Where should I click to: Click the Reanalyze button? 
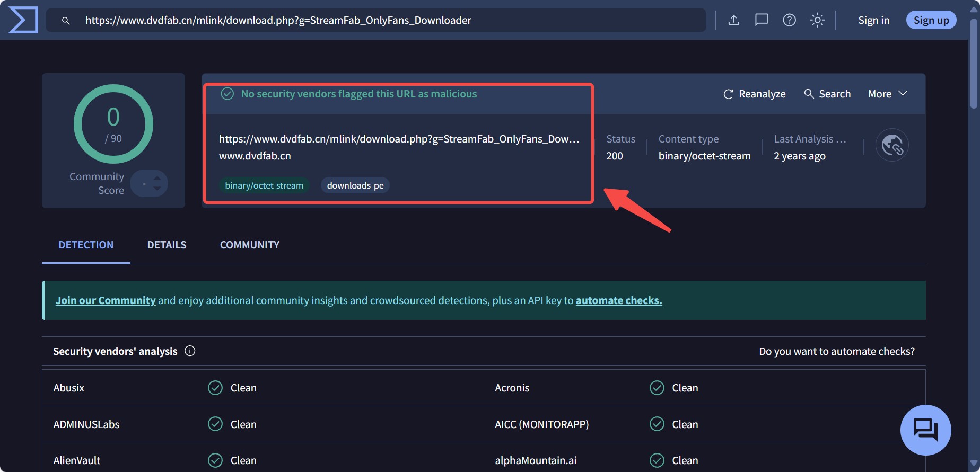coord(754,94)
